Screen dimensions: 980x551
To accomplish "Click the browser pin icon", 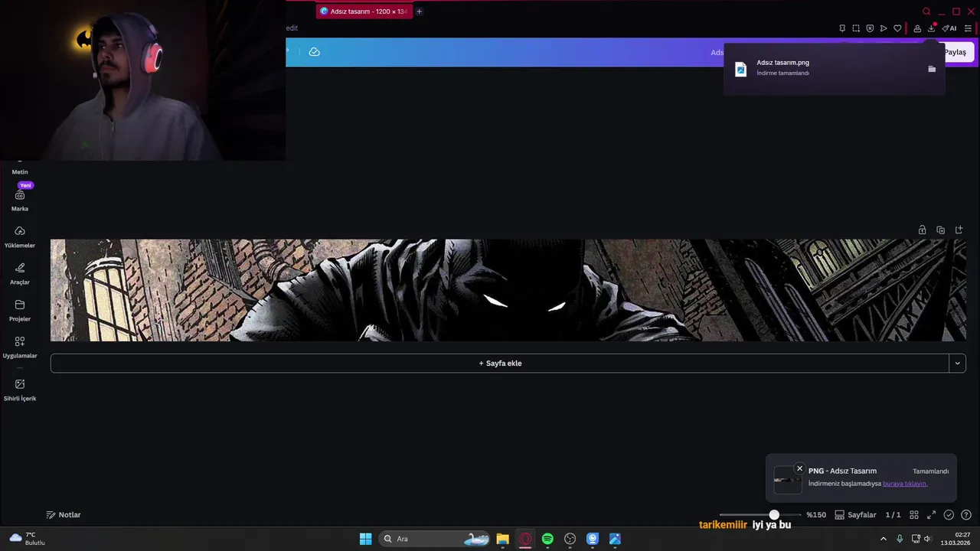I will tap(842, 28).
